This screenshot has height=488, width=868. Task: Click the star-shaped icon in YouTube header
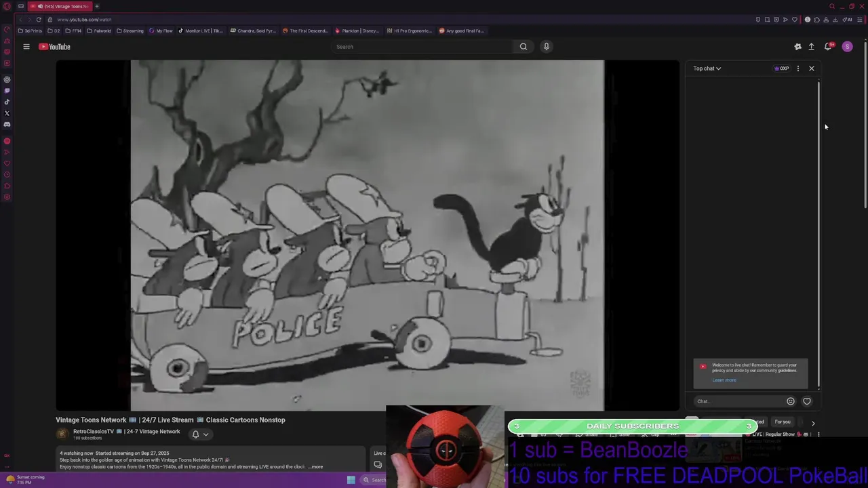[797, 47]
